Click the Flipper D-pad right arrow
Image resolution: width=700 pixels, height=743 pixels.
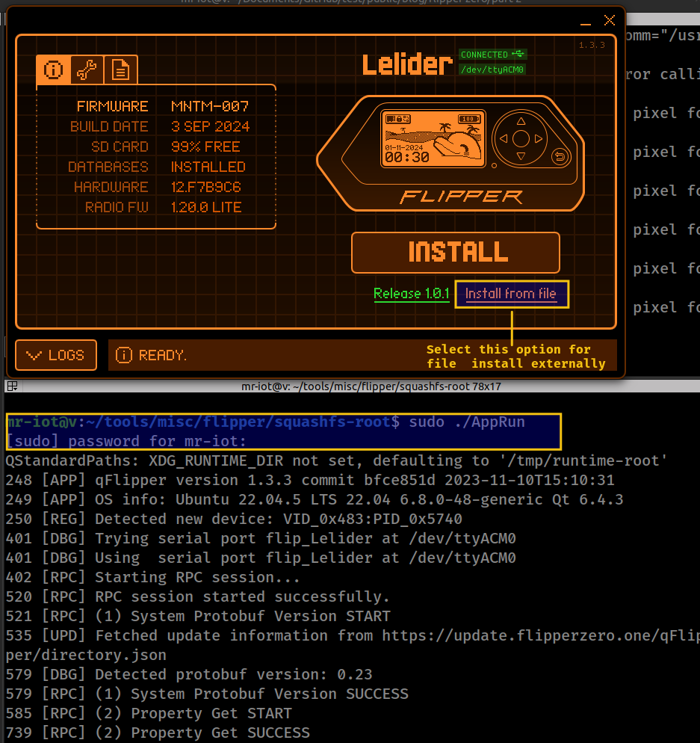point(539,139)
